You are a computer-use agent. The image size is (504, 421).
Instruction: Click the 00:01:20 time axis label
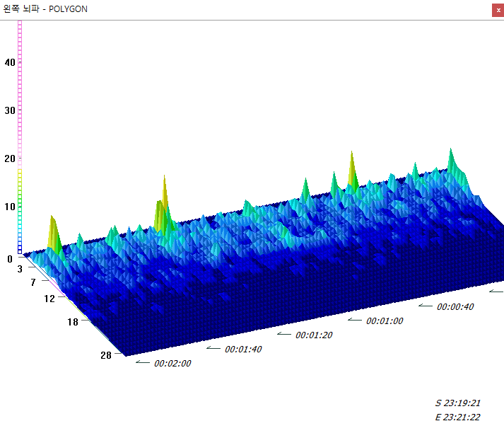314,335
